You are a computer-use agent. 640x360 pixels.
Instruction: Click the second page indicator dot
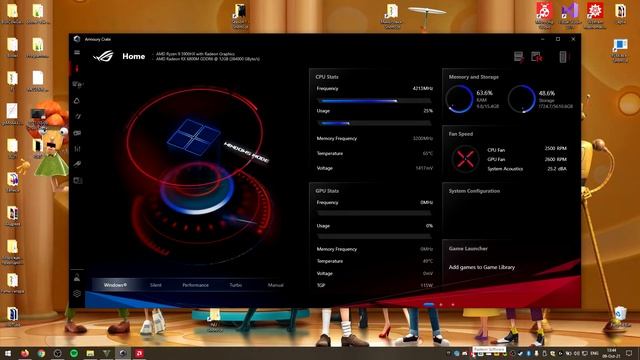441,304
